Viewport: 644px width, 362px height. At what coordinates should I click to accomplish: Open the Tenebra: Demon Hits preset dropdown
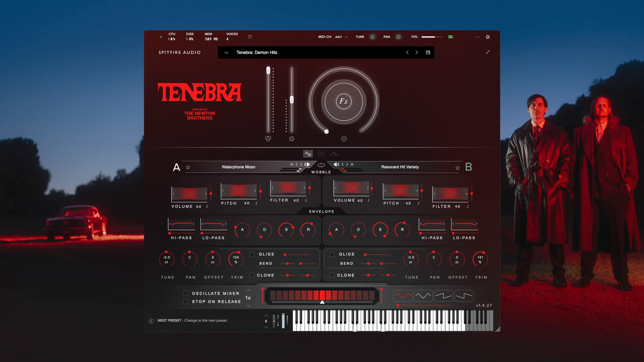226,52
